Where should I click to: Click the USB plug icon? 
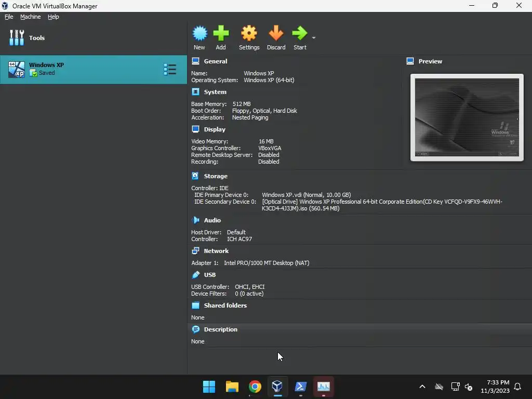(x=195, y=274)
